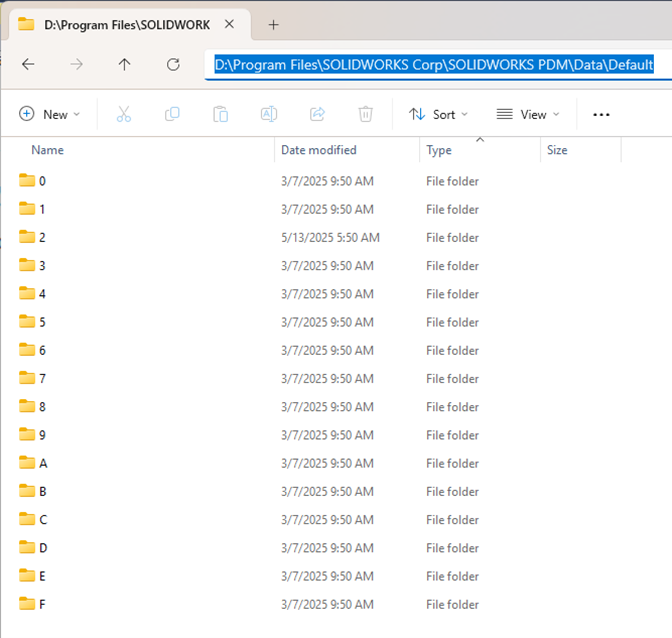The image size is (672, 638).
Task: Sort by the Date modified column
Action: tap(318, 150)
